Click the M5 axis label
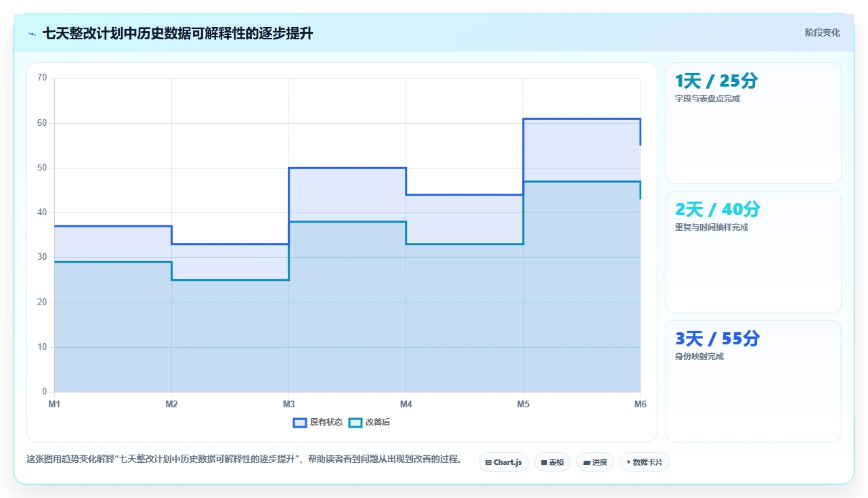Image resolution: width=868 pixels, height=498 pixels. [x=523, y=405]
